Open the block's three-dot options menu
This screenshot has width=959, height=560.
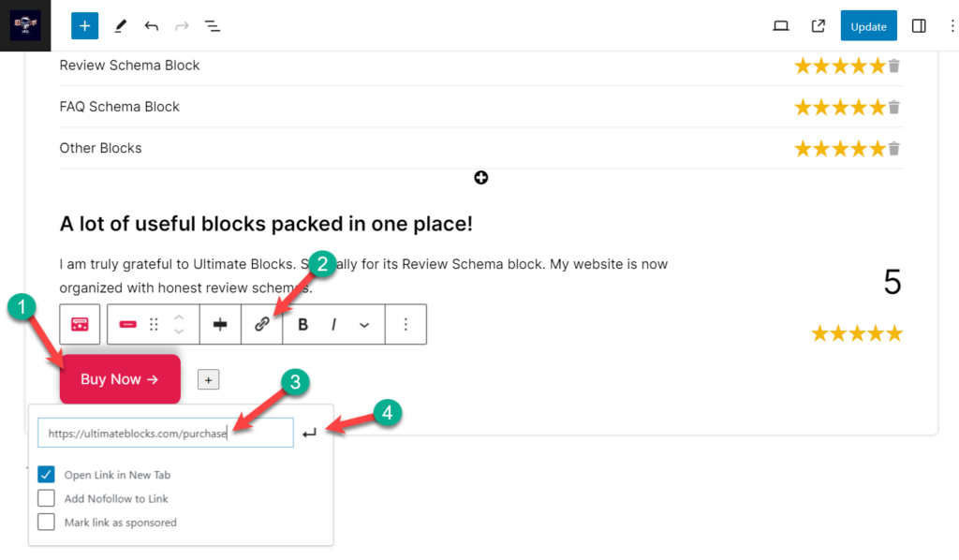tap(406, 323)
